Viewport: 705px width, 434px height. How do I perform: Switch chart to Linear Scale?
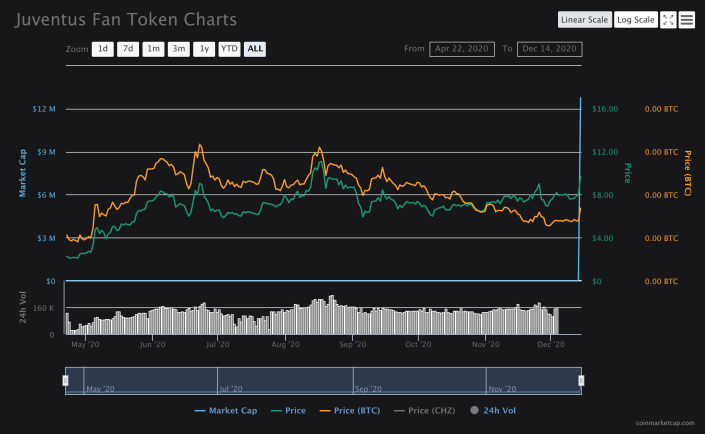(585, 20)
